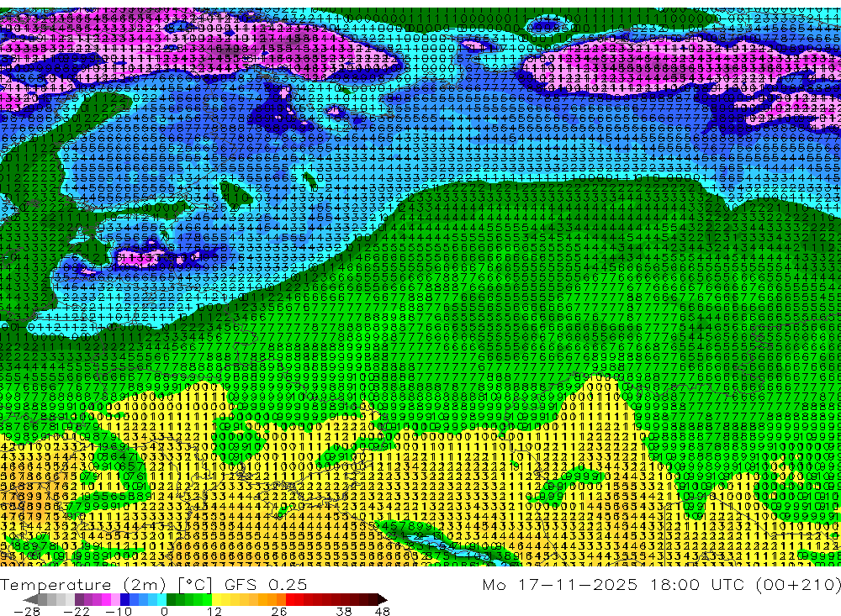Click the word "Temperature" in the map title
Screen dimensions: 841x616
[56, 585]
